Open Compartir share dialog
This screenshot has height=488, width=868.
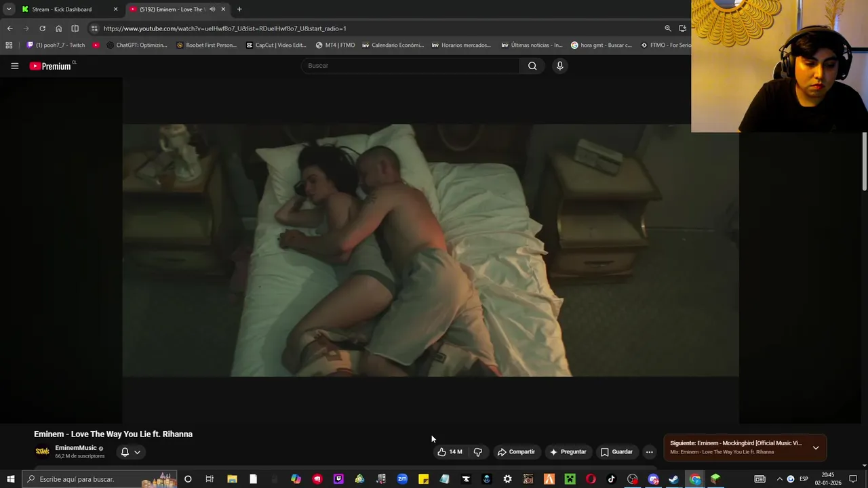tap(516, 452)
